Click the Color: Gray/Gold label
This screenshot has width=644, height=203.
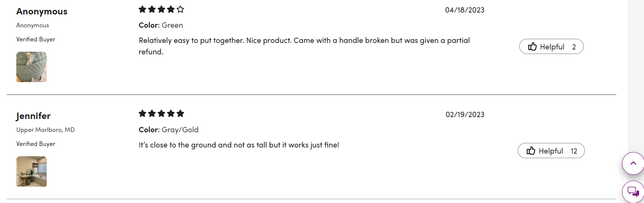[x=168, y=130]
